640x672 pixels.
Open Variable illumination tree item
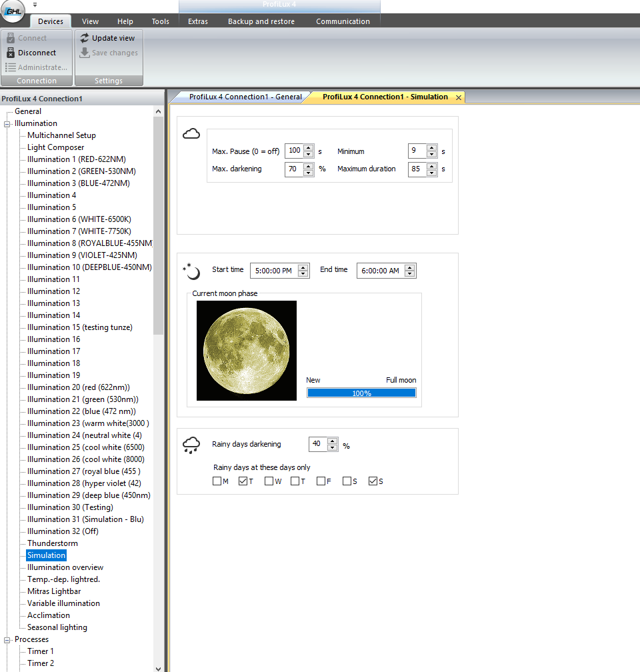(x=63, y=603)
